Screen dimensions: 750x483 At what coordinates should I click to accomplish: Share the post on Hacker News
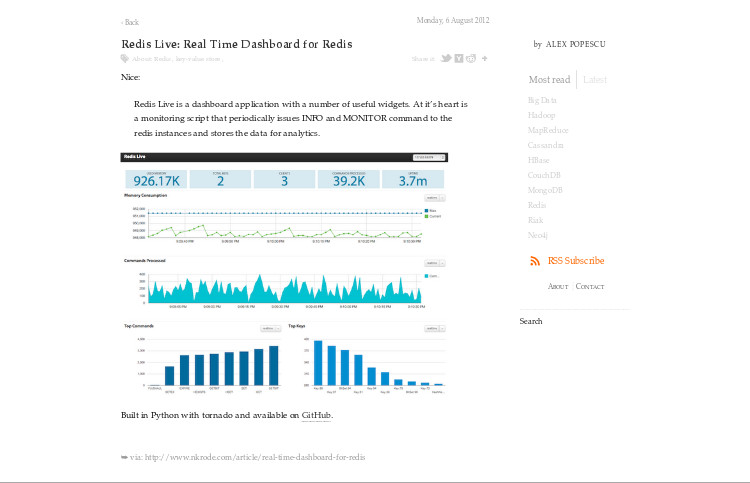tap(459, 59)
